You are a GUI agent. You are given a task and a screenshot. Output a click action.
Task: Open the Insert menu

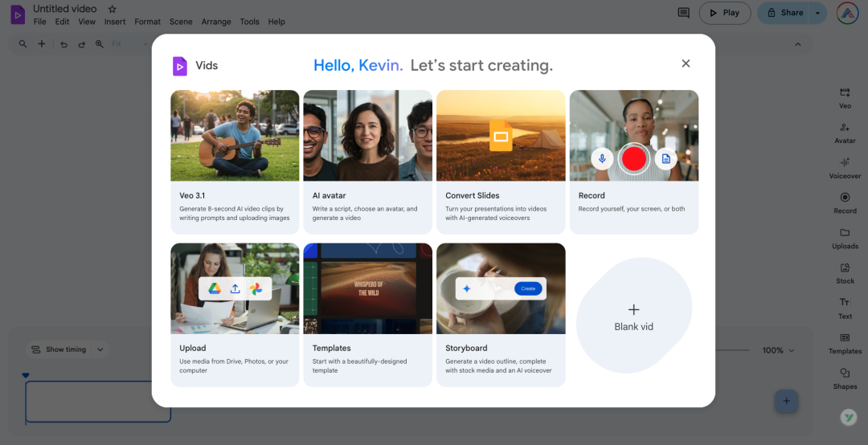point(115,22)
